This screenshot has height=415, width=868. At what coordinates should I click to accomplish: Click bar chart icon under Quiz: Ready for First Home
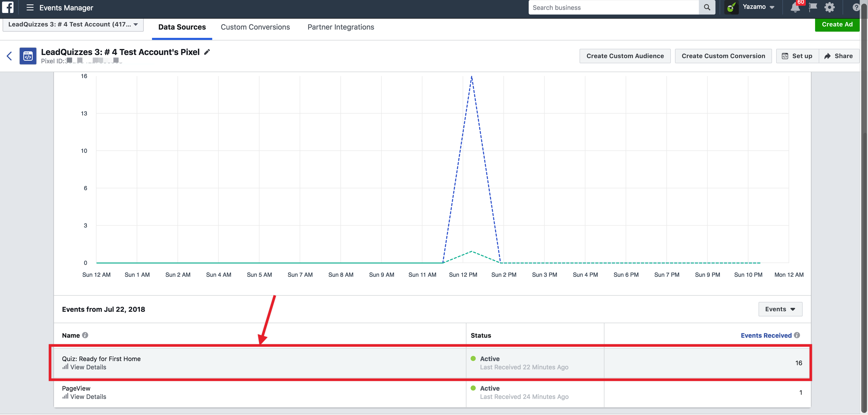65,366
